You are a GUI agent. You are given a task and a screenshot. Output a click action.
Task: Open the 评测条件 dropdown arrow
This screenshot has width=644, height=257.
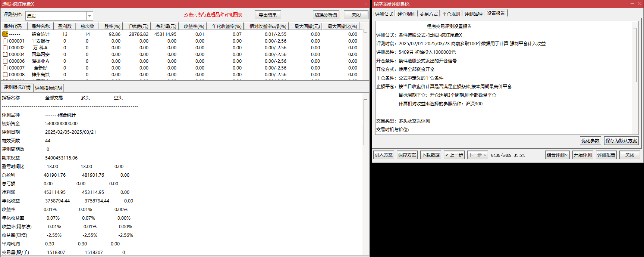(89, 16)
